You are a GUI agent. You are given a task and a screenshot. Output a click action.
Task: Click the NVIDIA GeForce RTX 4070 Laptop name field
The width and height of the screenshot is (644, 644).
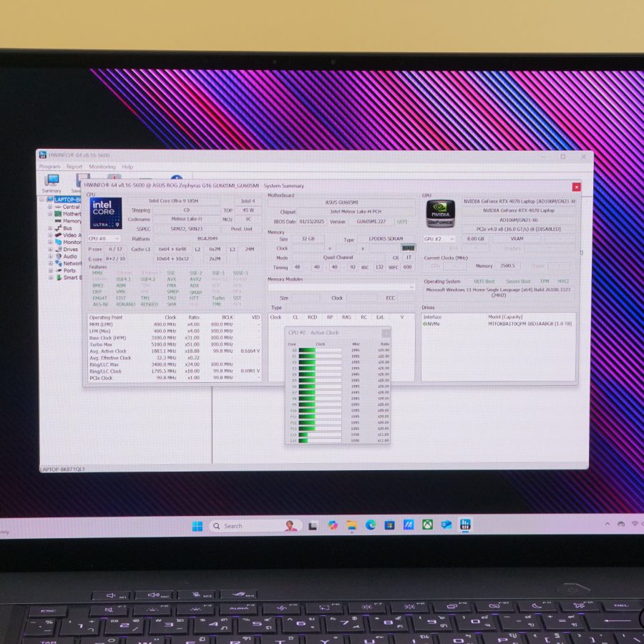pyautogui.click(x=518, y=210)
